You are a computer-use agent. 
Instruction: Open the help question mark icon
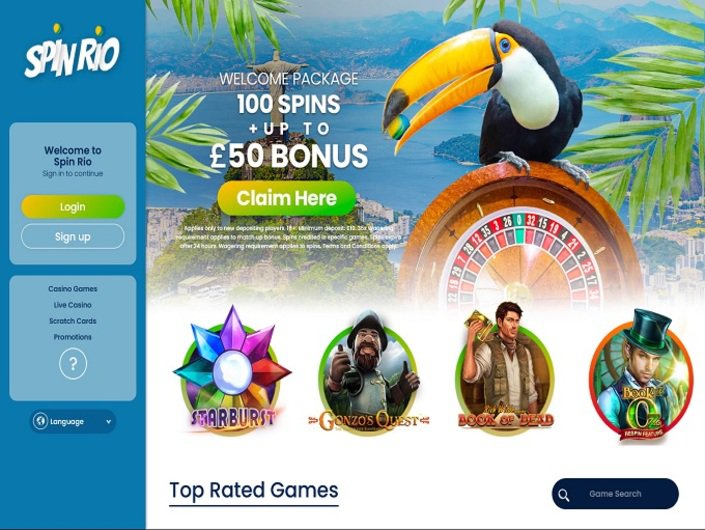point(73,364)
